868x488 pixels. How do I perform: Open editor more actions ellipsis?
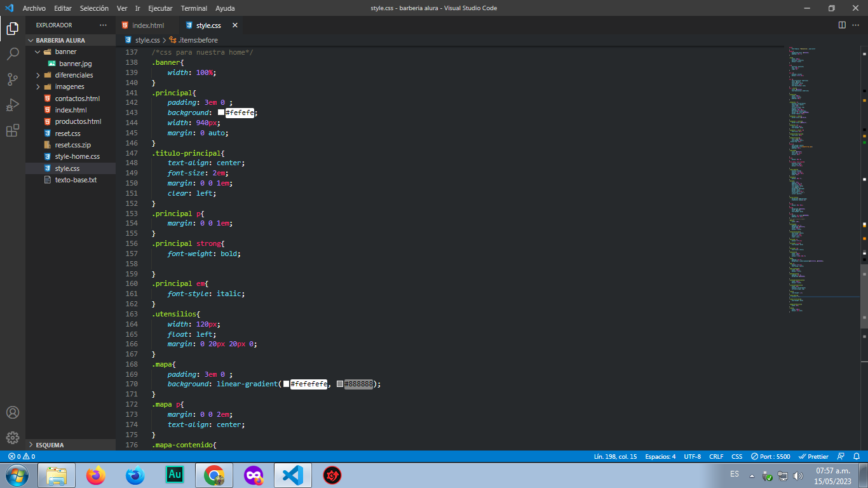point(856,25)
